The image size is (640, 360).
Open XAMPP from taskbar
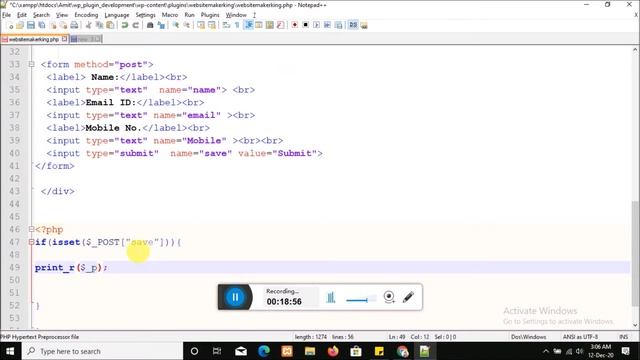(x=287, y=351)
